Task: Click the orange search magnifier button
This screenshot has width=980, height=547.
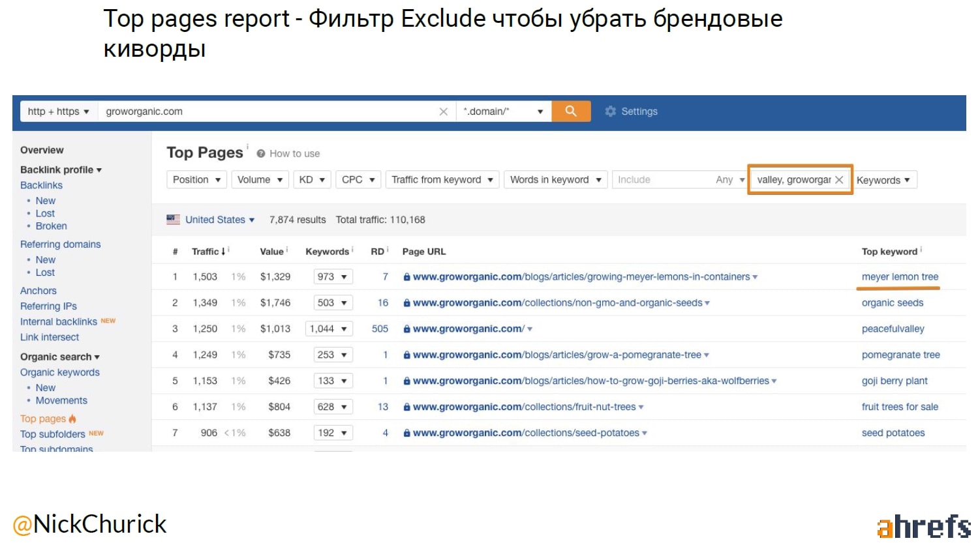Action: (x=571, y=111)
